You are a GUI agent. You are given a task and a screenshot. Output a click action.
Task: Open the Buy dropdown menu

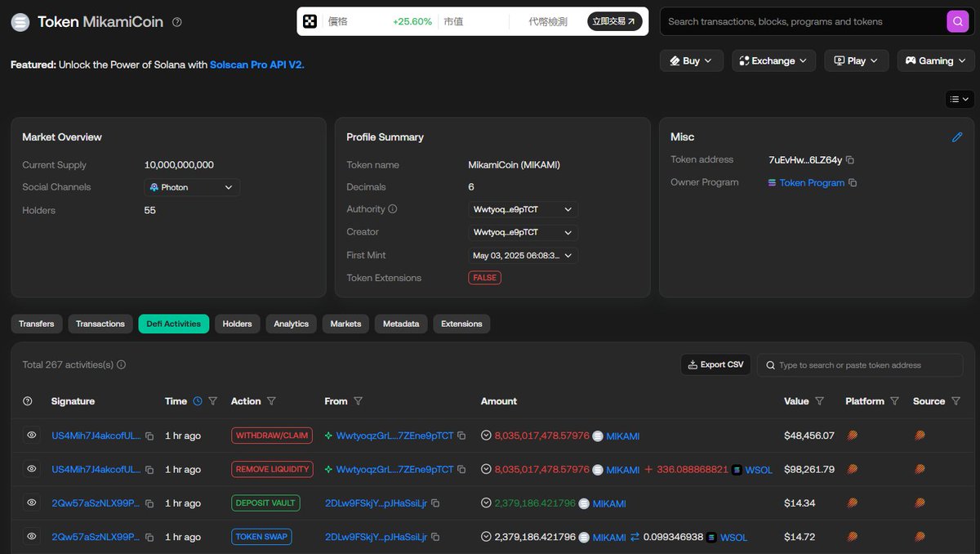point(691,60)
